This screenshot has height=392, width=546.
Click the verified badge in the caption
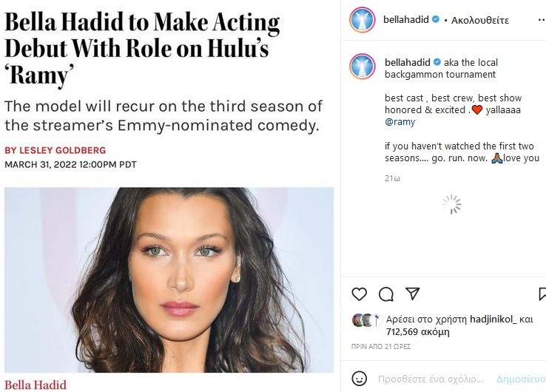point(437,61)
